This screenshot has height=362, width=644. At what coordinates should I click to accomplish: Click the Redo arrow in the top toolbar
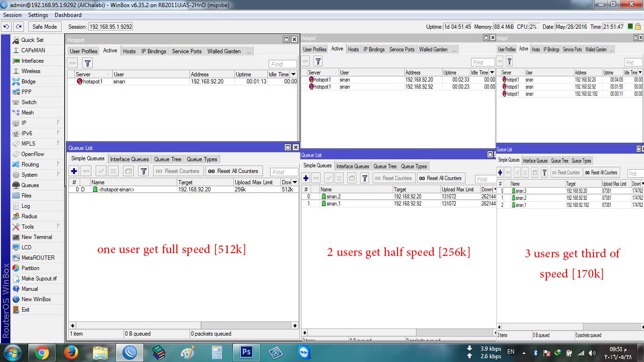pos(19,27)
